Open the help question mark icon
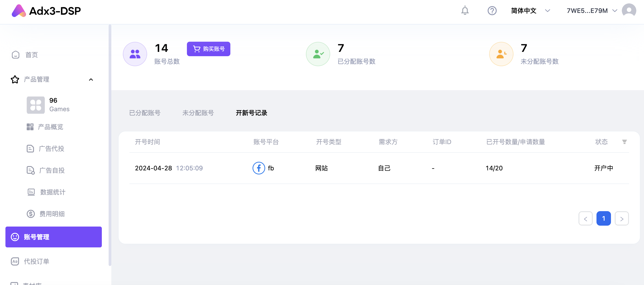 (x=492, y=10)
